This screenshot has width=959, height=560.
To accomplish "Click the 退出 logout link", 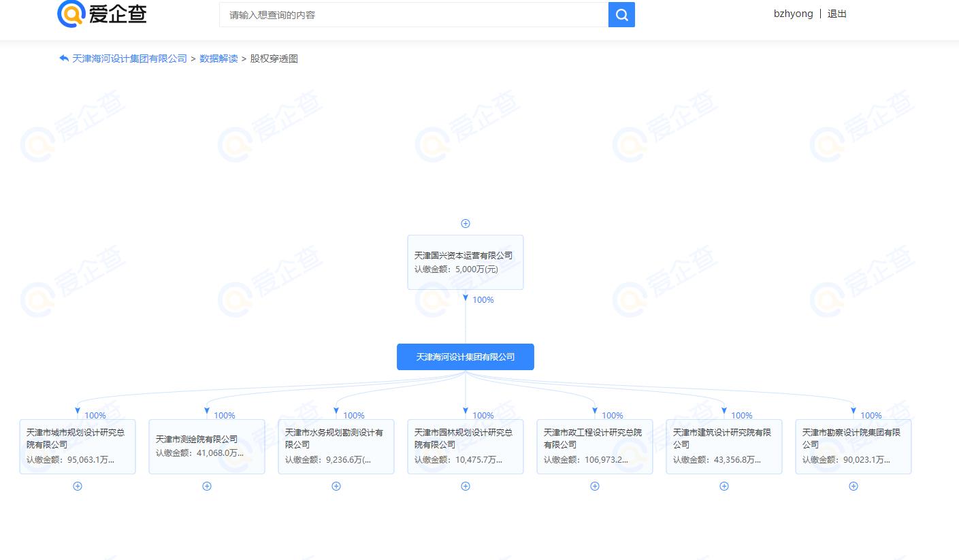I will coord(837,14).
